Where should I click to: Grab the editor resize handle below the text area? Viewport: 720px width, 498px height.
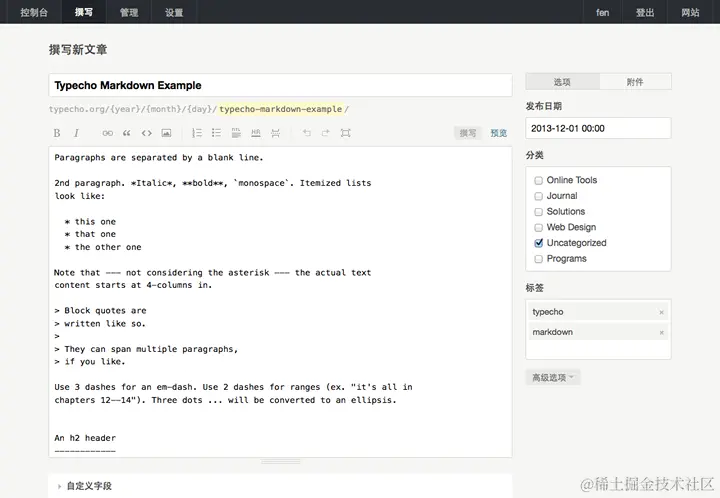pyautogui.click(x=281, y=461)
